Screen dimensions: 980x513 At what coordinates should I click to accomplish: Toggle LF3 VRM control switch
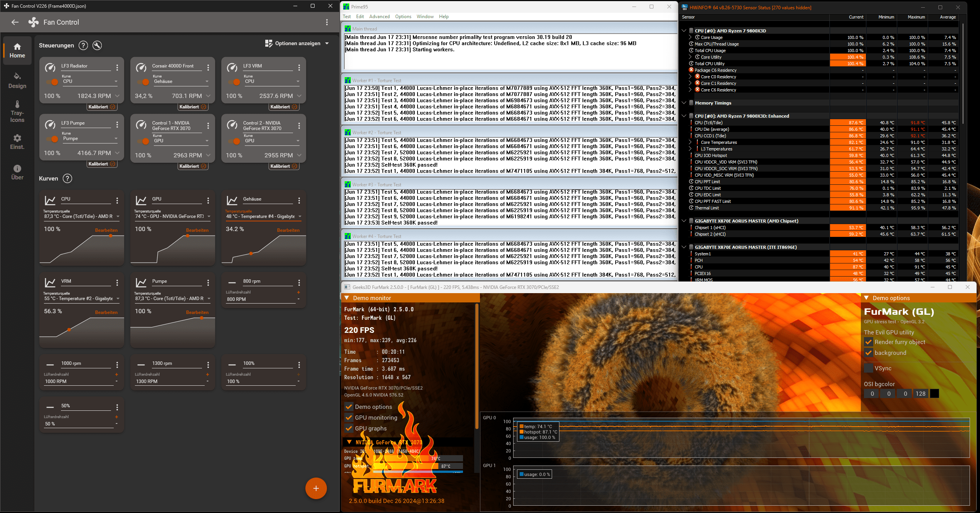pyautogui.click(x=234, y=82)
